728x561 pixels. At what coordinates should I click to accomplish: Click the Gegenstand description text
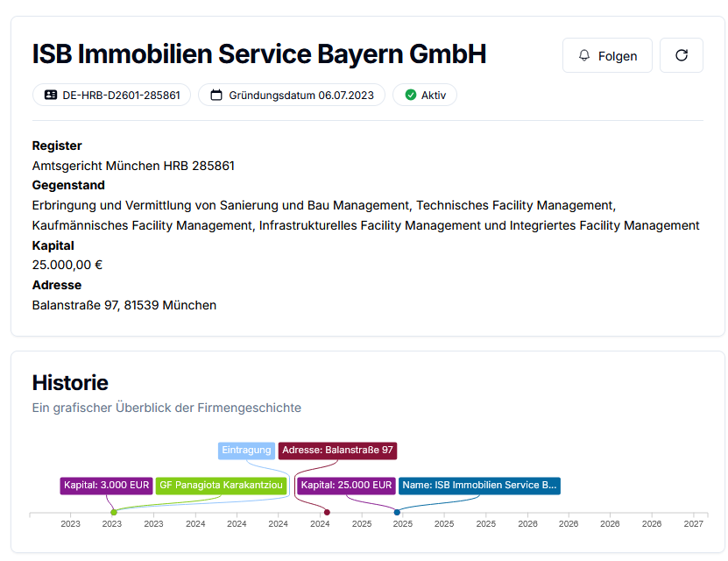click(365, 216)
